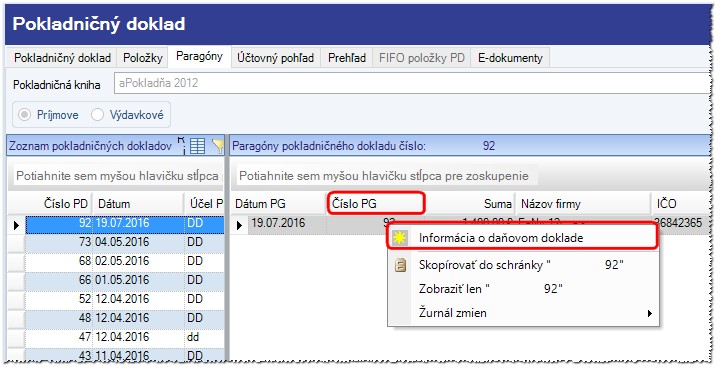Open table layout icon in Zoznam header

click(198, 146)
